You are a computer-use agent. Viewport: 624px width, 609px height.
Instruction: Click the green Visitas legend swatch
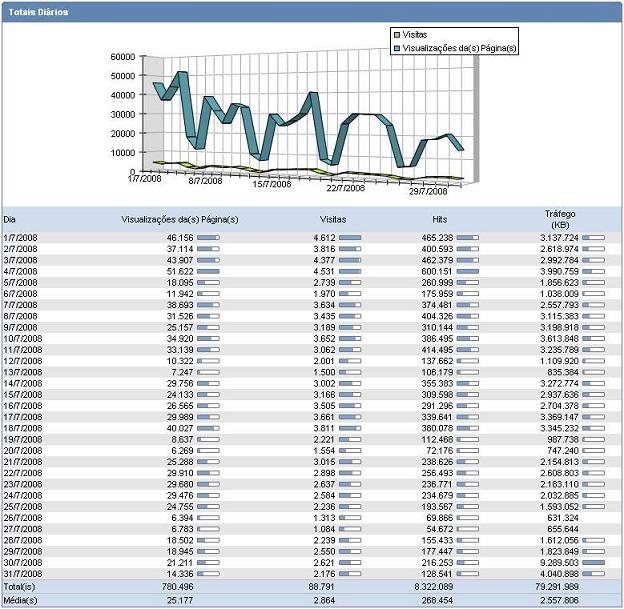(397, 34)
